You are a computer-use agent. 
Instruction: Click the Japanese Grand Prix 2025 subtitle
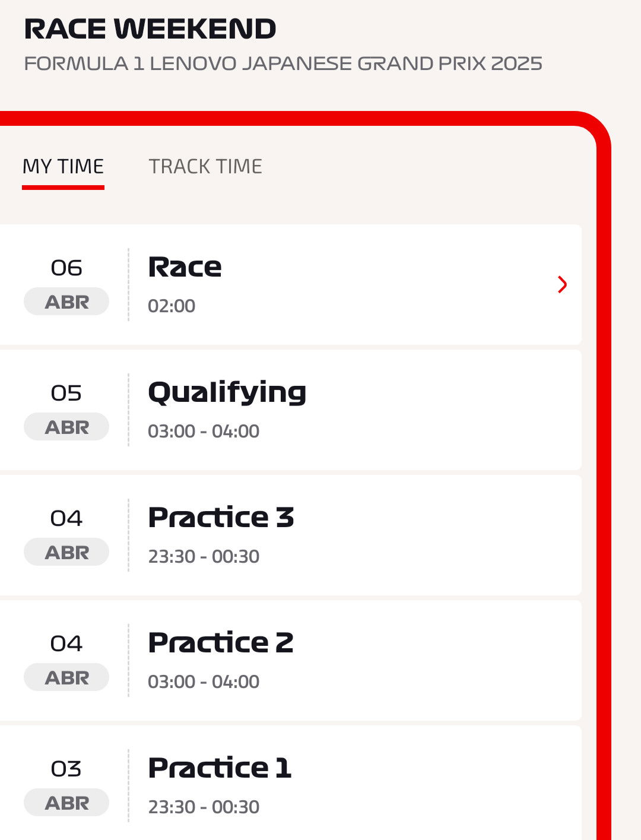click(x=283, y=64)
